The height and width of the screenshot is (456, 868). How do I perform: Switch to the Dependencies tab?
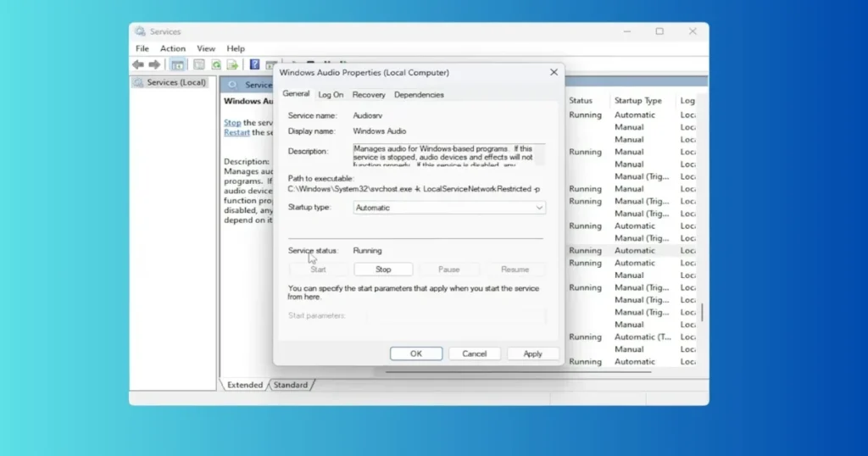point(419,95)
